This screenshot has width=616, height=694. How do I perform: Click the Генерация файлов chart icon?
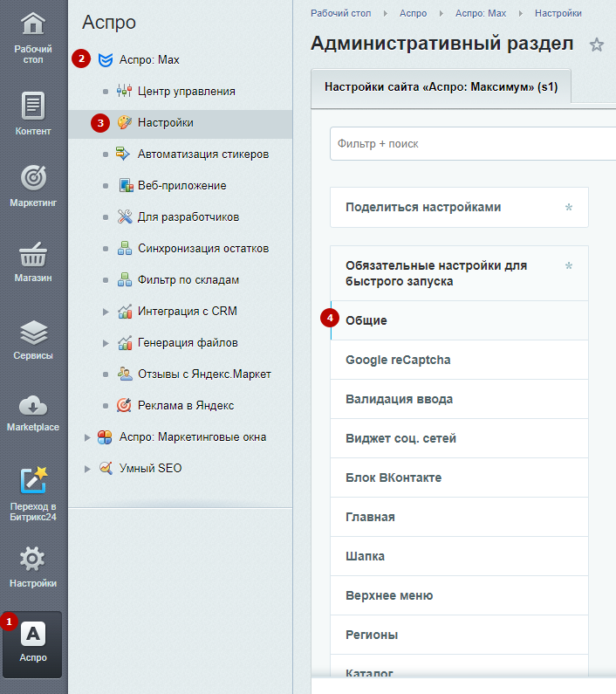(x=125, y=342)
